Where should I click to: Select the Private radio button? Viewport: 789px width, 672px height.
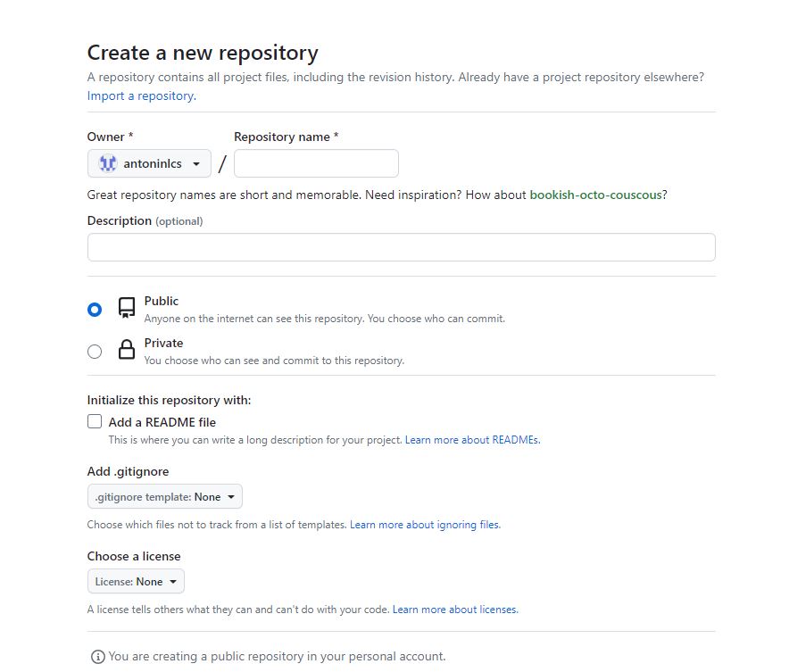pos(95,352)
